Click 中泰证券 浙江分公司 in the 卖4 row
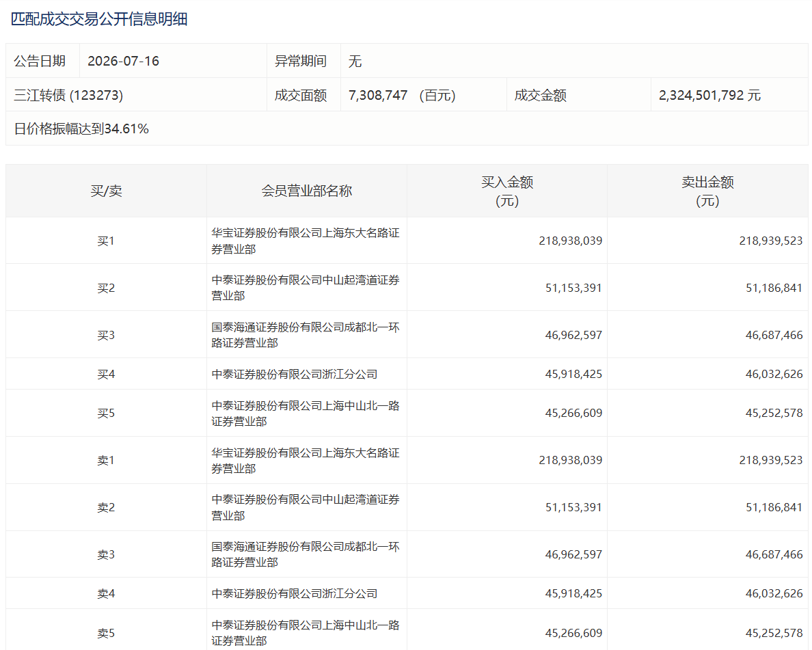The height and width of the screenshot is (650, 812). [x=294, y=593]
